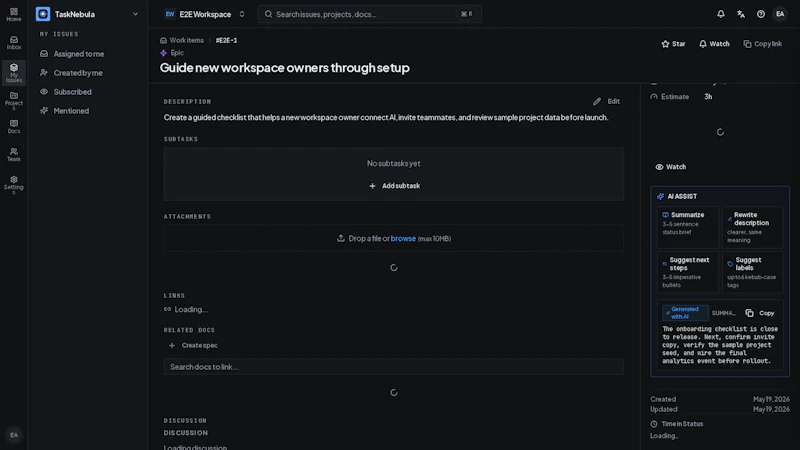Toggle the Watch eye in side panel
Viewport: 800px width, 450px height.
tap(671, 167)
